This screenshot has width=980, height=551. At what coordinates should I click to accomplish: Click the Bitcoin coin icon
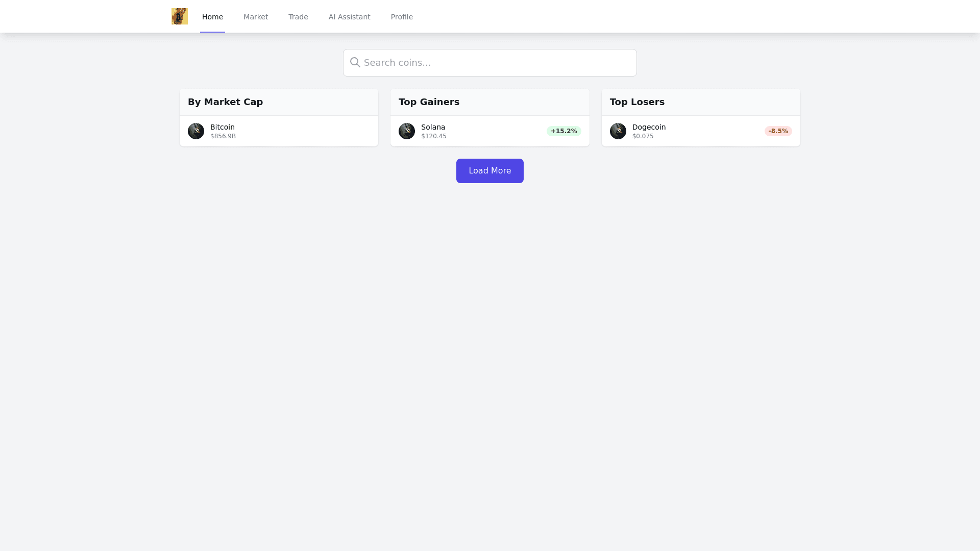click(196, 131)
